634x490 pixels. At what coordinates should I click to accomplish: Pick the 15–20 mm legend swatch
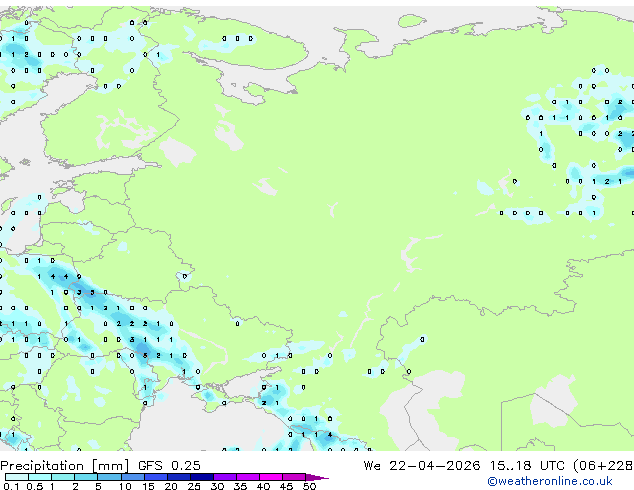tap(155, 477)
